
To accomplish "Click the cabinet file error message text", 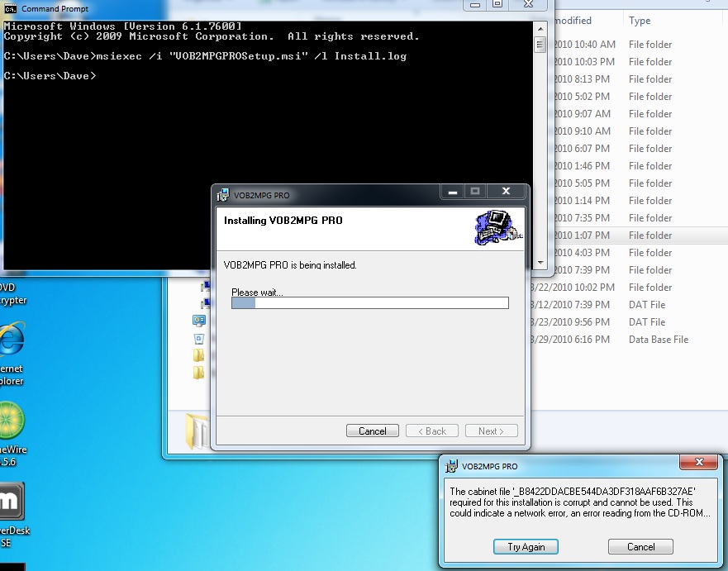I will pyautogui.click(x=580, y=502).
